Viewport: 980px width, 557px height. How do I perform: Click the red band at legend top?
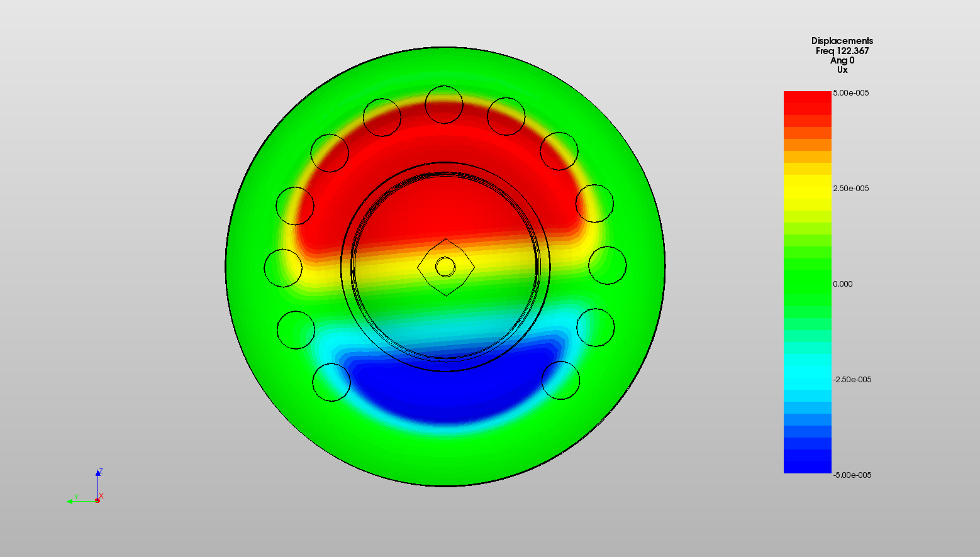[x=807, y=102]
